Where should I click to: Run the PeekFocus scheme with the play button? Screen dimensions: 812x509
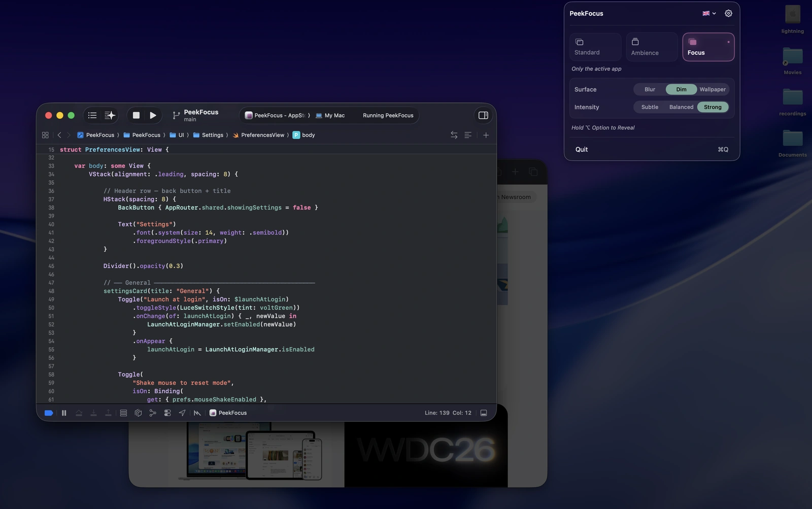(x=153, y=115)
